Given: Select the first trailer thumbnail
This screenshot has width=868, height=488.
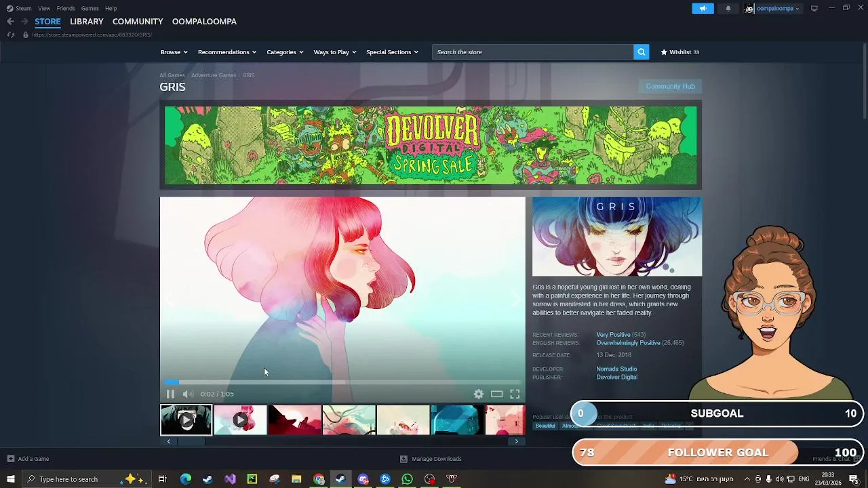Looking at the screenshot, I should (x=186, y=420).
